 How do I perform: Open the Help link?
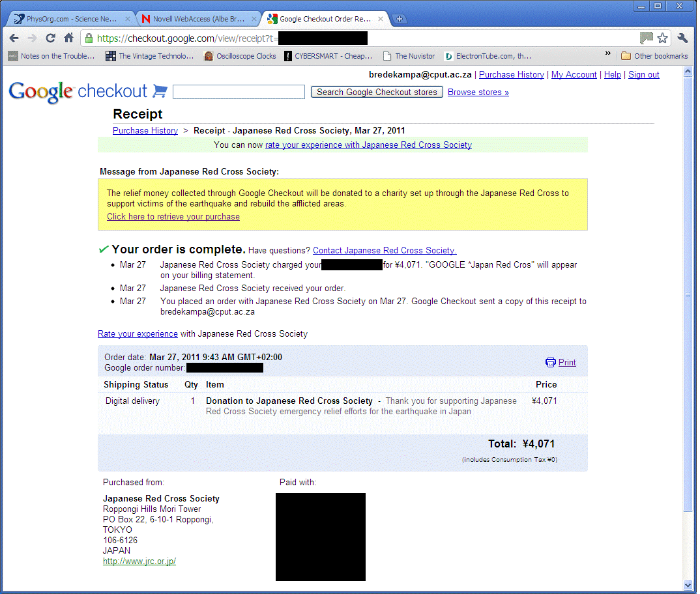[x=613, y=74]
